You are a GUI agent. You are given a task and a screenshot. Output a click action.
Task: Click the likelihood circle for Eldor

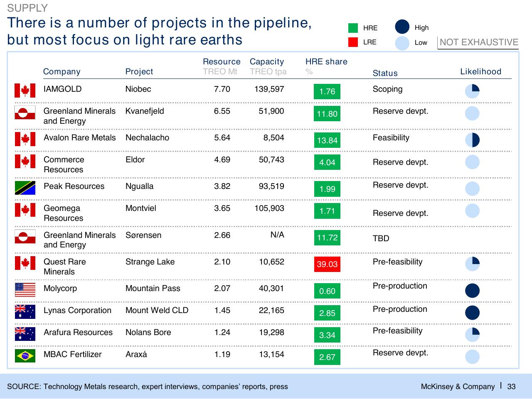(x=472, y=162)
